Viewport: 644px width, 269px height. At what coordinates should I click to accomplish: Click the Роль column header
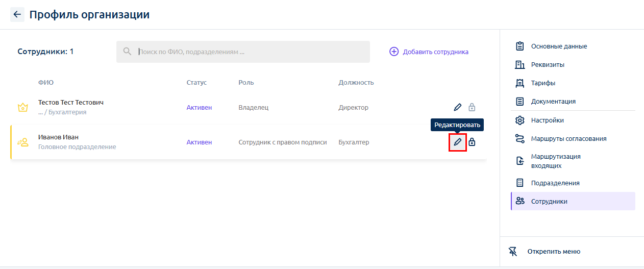coord(246,83)
